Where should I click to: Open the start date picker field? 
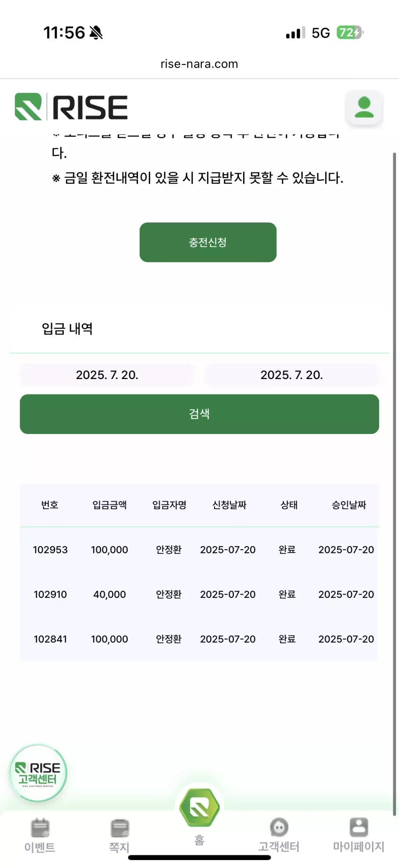tap(107, 375)
